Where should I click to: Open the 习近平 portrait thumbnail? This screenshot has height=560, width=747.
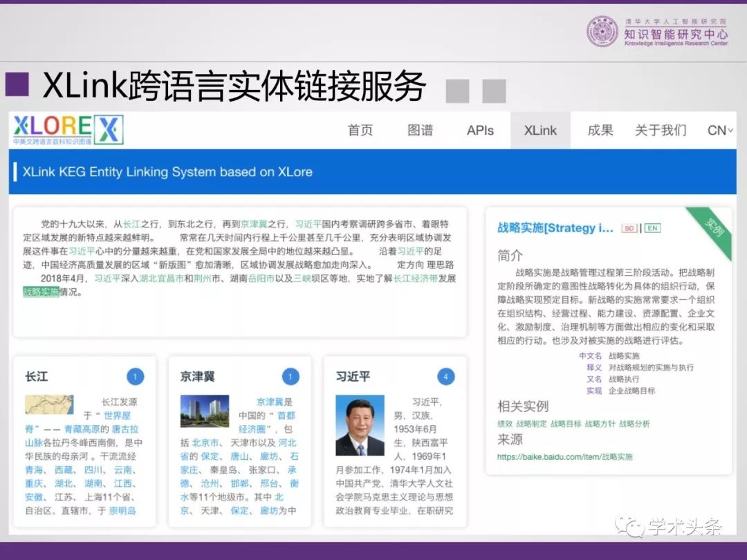coord(360,424)
